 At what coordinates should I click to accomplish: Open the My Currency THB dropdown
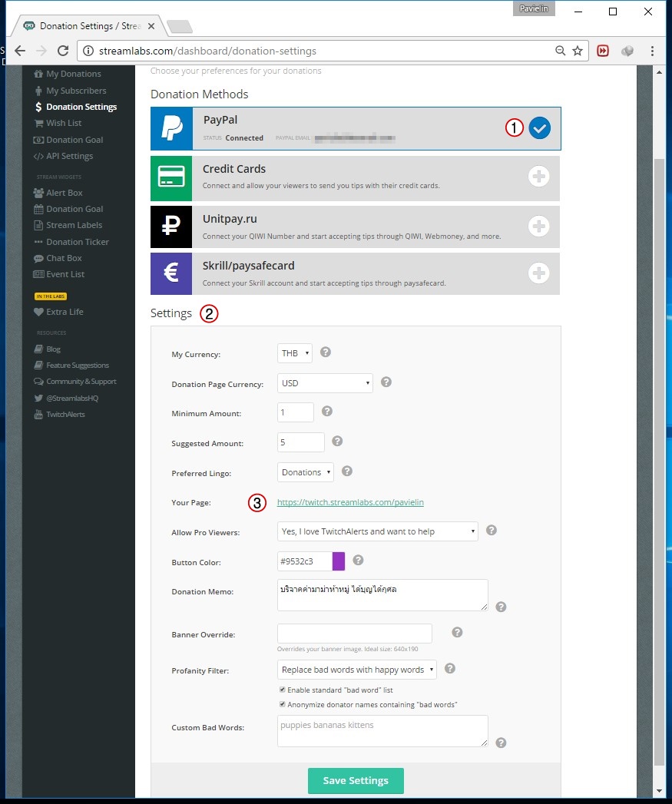[295, 353]
